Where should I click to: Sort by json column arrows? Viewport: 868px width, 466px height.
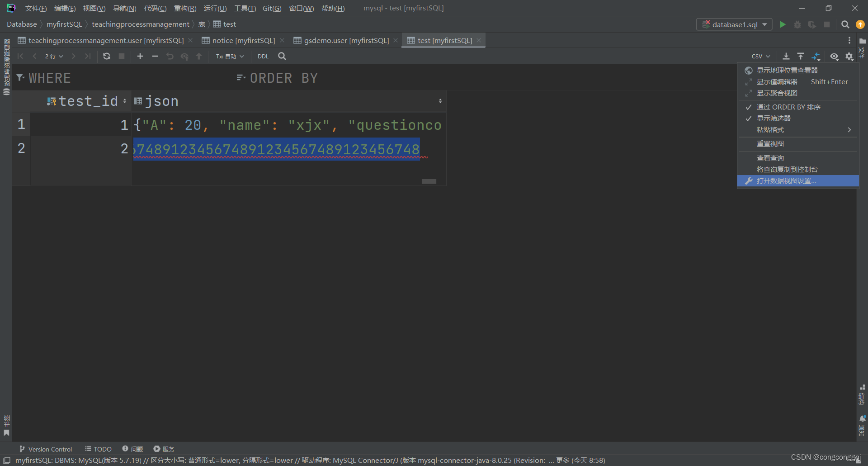[x=440, y=101]
